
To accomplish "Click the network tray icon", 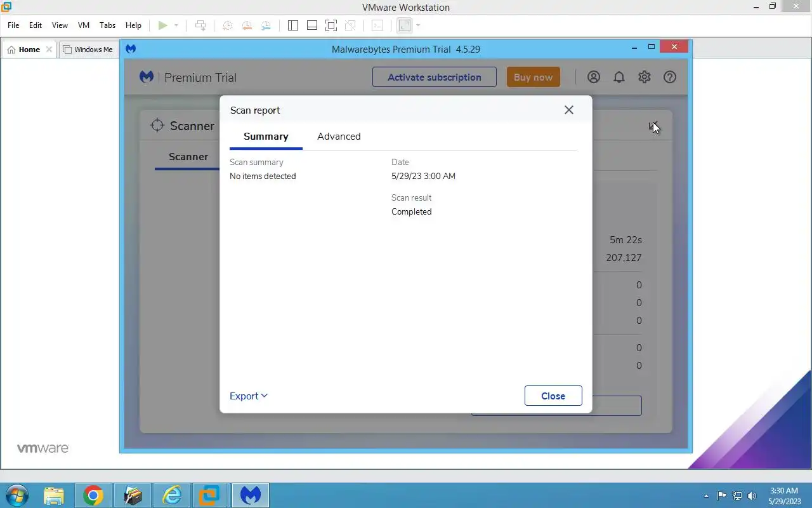I will pyautogui.click(x=737, y=496).
